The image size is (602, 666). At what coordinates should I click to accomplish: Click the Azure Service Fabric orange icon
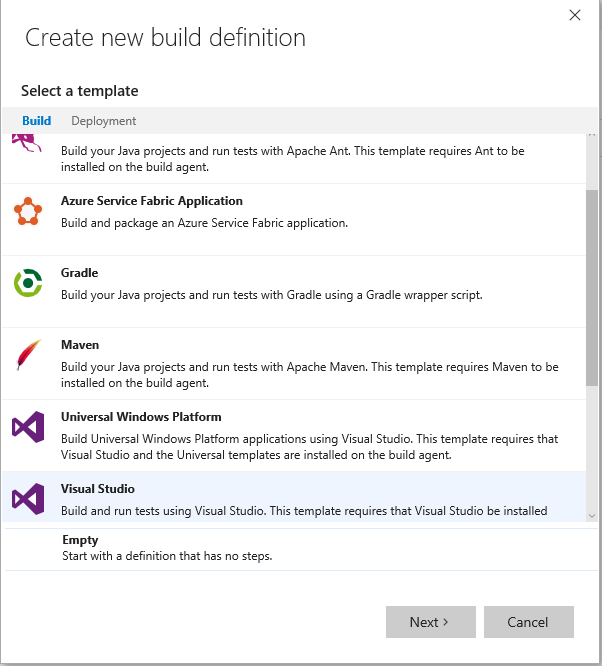(x=28, y=211)
